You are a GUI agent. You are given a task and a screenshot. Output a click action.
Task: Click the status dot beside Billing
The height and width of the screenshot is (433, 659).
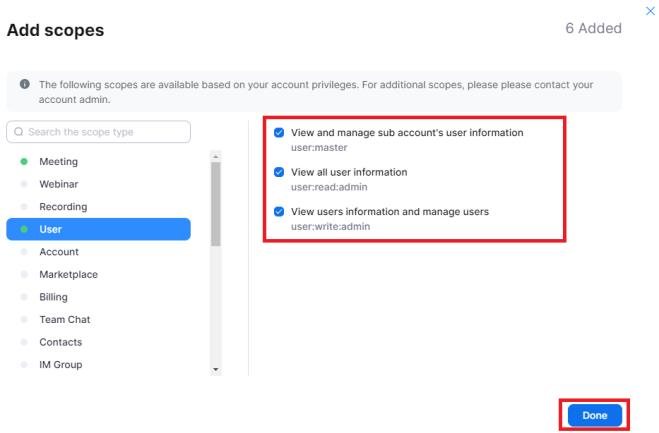click(x=24, y=297)
